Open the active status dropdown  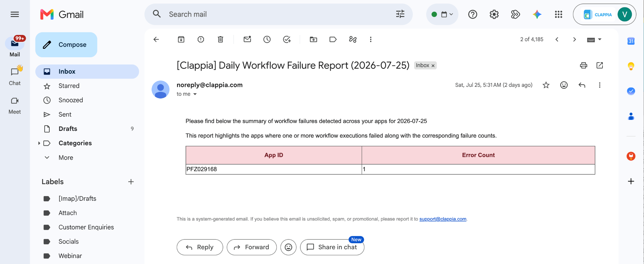pos(442,14)
